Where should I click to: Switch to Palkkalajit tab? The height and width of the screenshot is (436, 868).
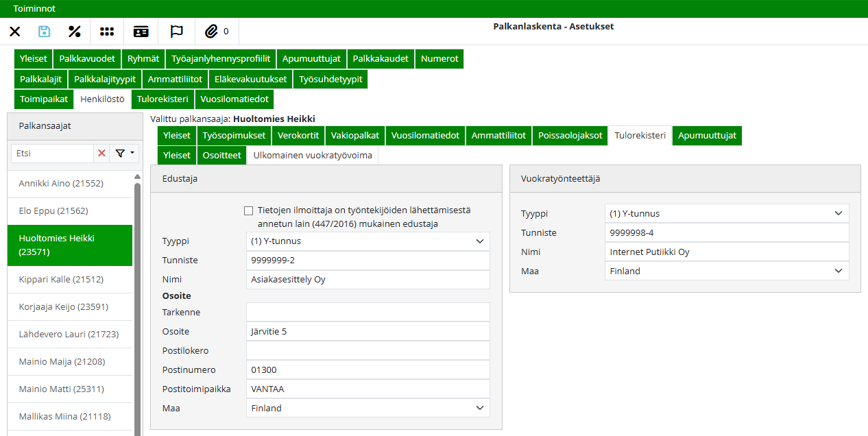(40, 79)
